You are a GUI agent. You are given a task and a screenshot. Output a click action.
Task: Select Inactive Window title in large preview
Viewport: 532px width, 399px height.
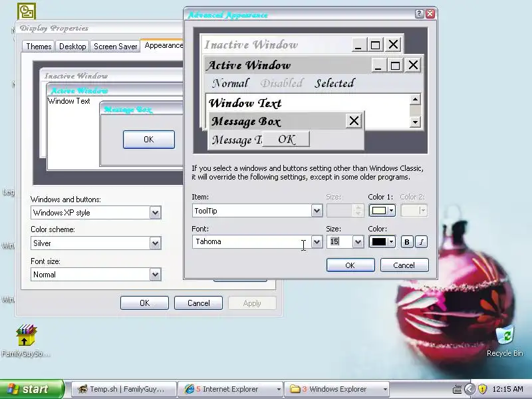251,45
